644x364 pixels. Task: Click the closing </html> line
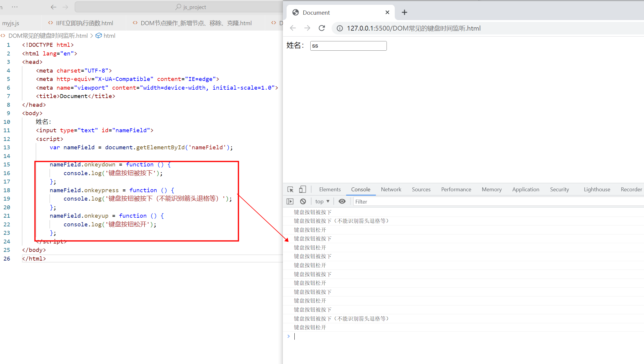pyautogui.click(x=34, y=259)
